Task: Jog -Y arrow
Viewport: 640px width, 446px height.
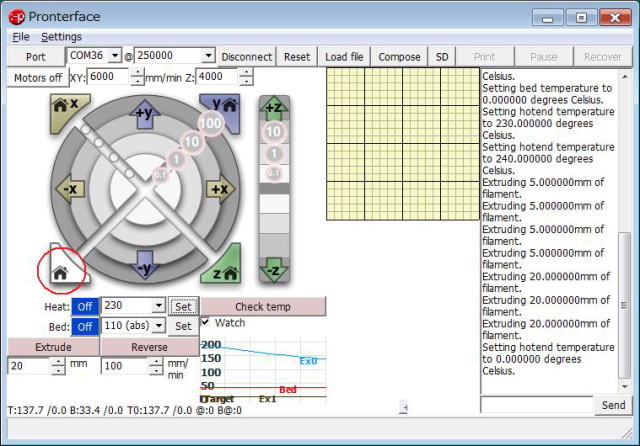Action: coord(144,265)
